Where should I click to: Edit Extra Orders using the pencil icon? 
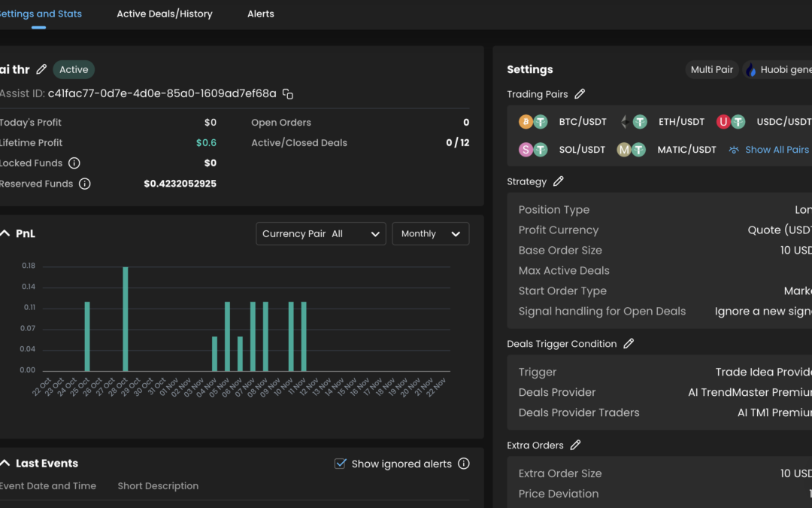pyautogui.click(x=575, y=446)
